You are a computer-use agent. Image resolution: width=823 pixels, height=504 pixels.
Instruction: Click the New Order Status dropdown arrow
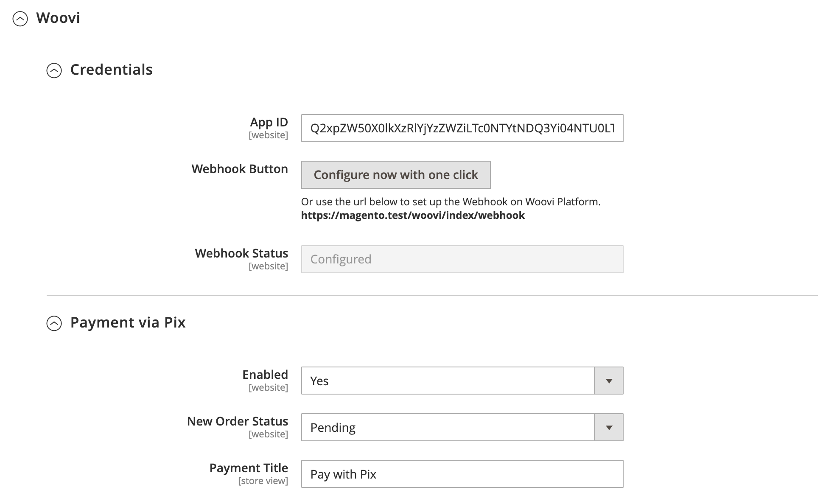pyautogui.click(x=610, y=427)
